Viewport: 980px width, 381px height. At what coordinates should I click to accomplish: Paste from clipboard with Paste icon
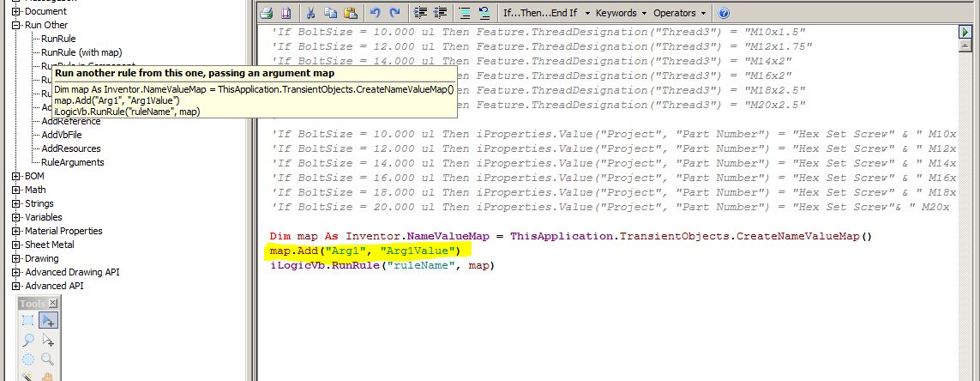350,13
